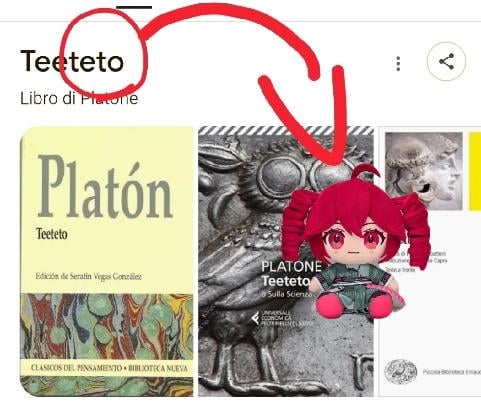Screen dimensions: 481x407
Task: Open the yellow Platón Teeteto book cover
Action: pyautogui.click(x=107, y=262)
